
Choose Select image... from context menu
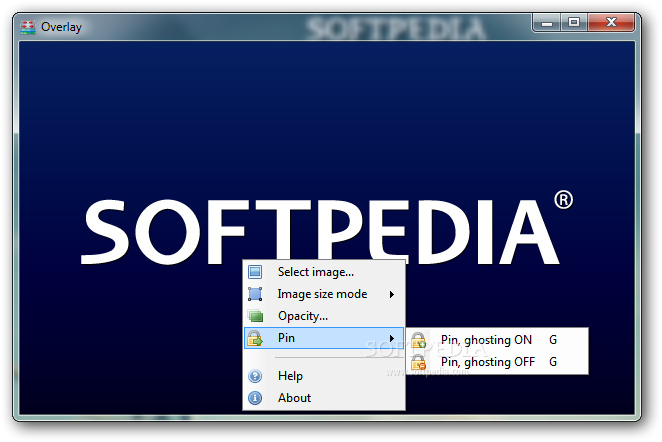(324, 272)
